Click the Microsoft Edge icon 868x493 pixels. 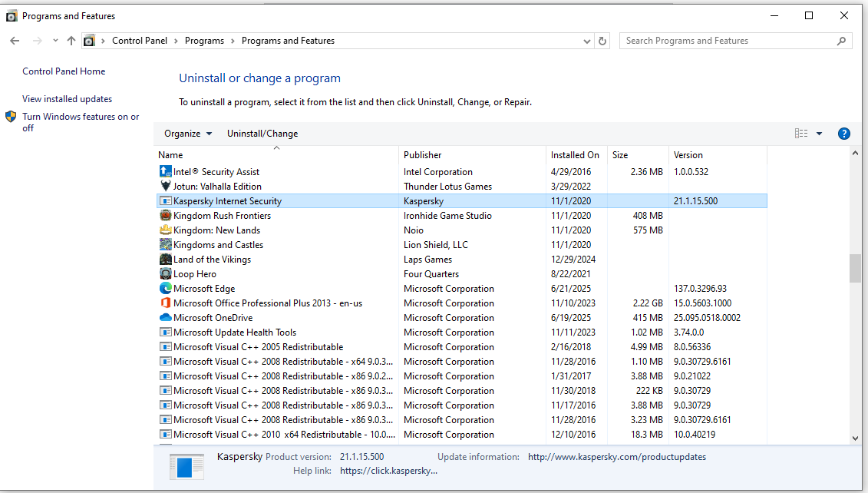coord(165,288)
